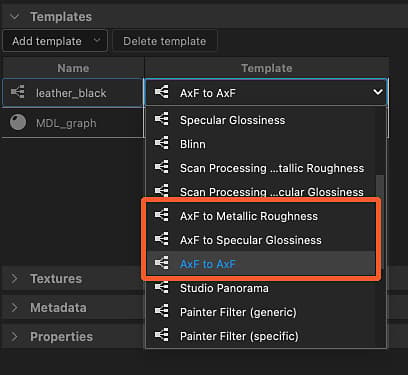Screen dimensions: 408x375
Task: Expand the Metadata section
Action: tap(14, 308)
